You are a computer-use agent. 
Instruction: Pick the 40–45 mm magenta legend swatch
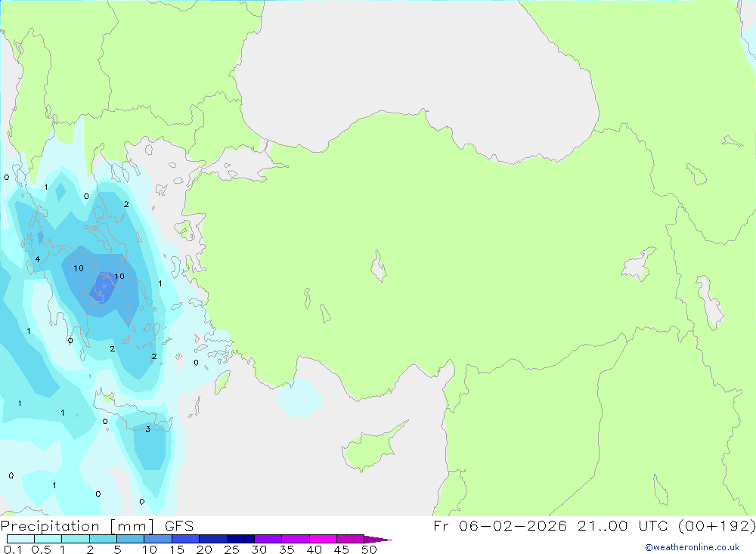pyautogui.click(x=323, y=539)
